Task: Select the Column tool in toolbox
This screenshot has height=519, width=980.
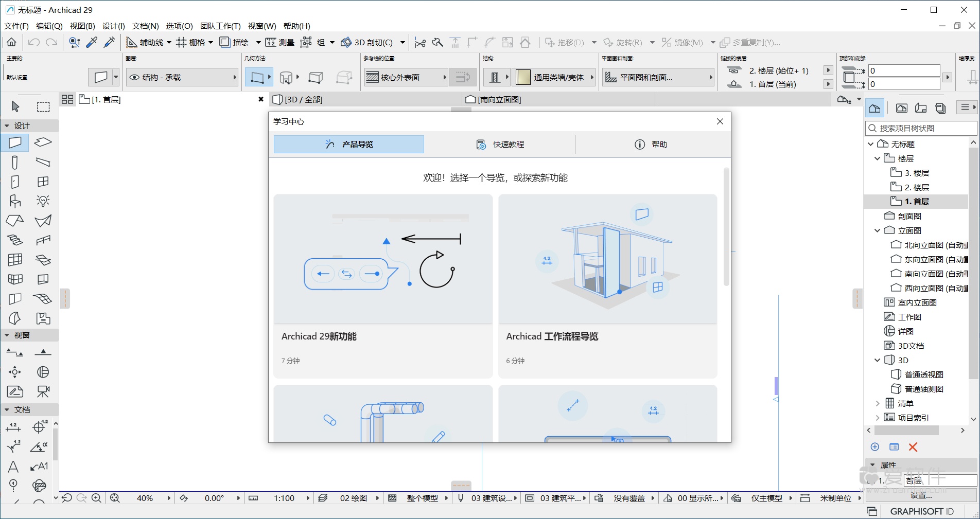Action: (15, 163)
